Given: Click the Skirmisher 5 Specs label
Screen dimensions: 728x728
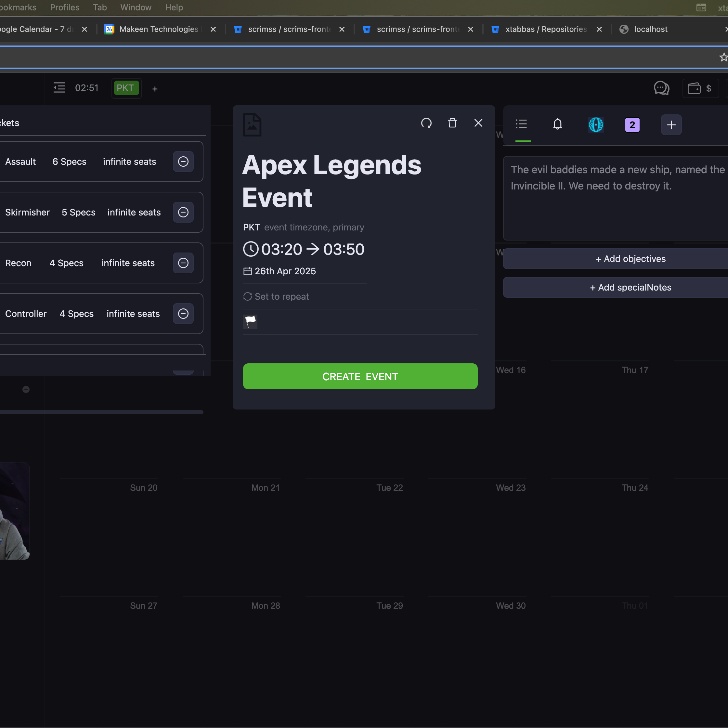Looking at the screenshot, I should pos(78,212).
